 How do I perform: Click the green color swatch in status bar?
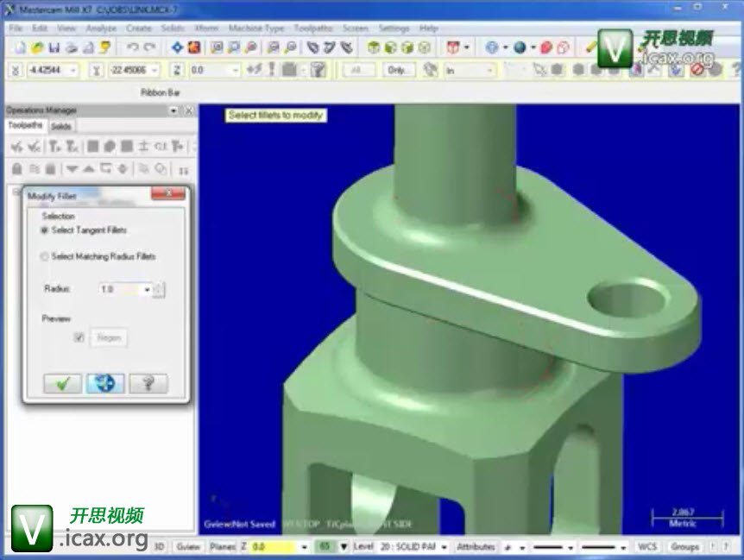tap(325, 547)
